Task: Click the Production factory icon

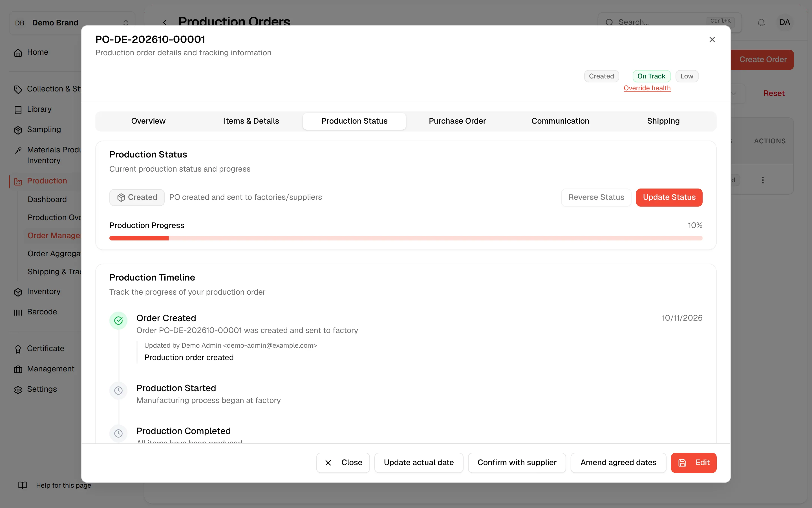Action: coord(18,181)
